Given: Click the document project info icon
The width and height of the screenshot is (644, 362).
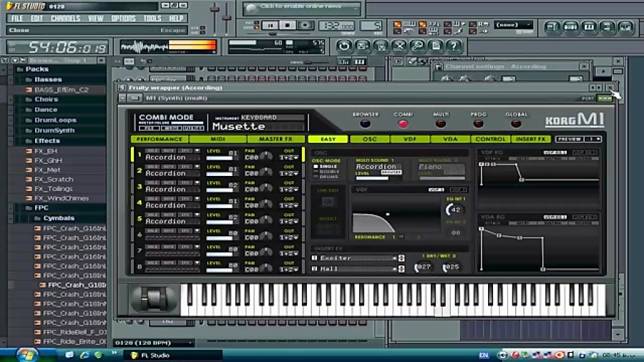Looking at the screenshot, I should [436, 46].
